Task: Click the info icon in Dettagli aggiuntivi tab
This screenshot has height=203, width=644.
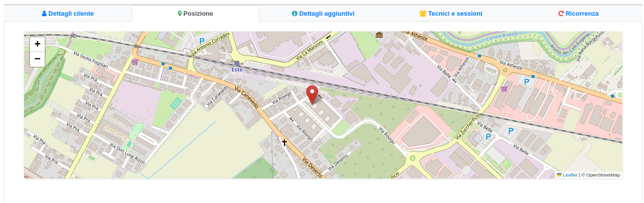Action: click(x=295, y=14)
